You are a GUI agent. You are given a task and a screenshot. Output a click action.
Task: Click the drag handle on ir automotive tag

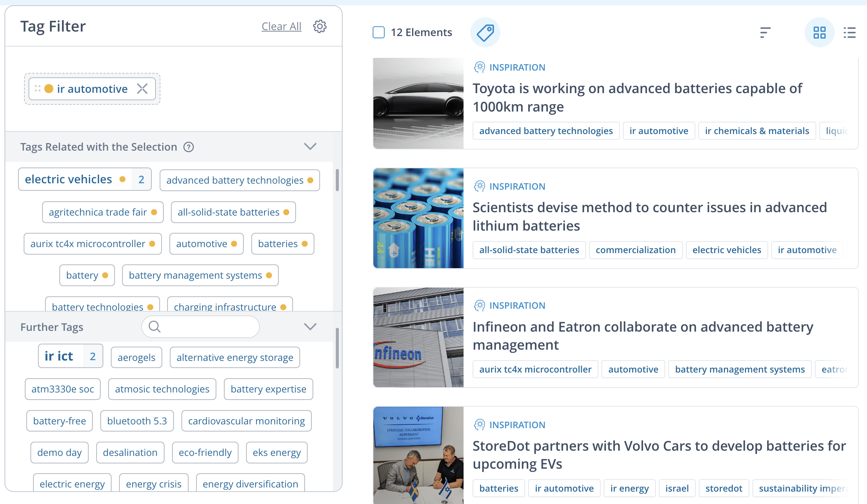click(38, 89)
